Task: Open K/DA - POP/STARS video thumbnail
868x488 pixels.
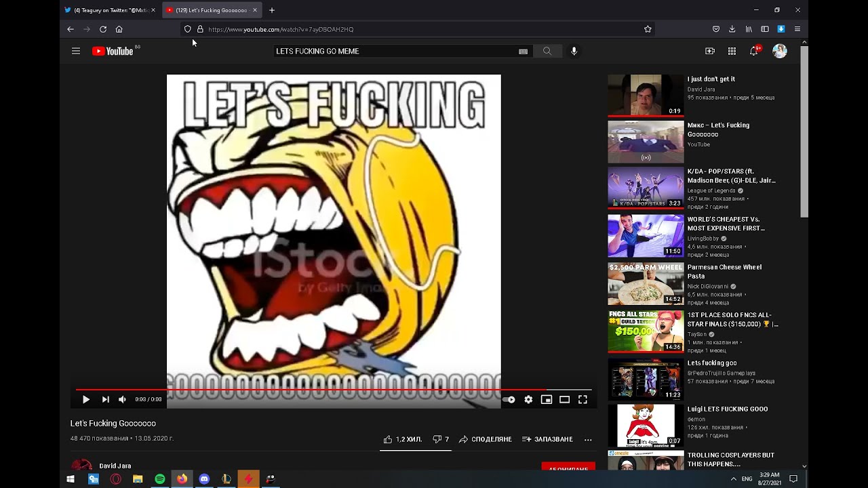Action: [x=646, y=188]
